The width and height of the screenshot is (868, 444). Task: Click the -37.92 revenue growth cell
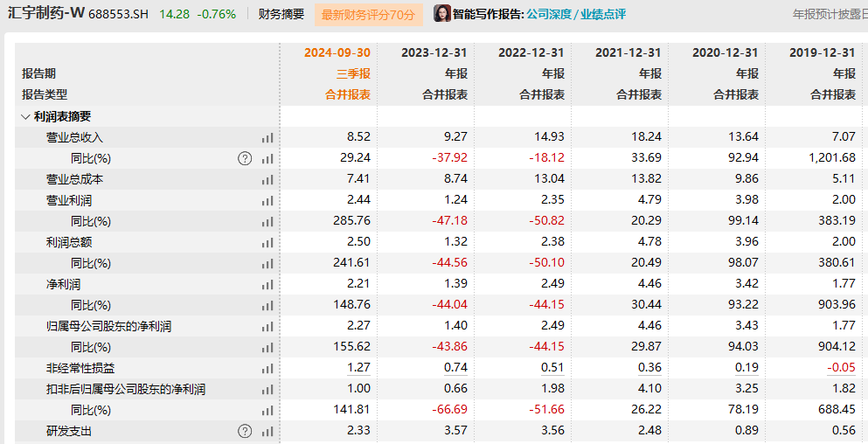(x=449, y=158)
